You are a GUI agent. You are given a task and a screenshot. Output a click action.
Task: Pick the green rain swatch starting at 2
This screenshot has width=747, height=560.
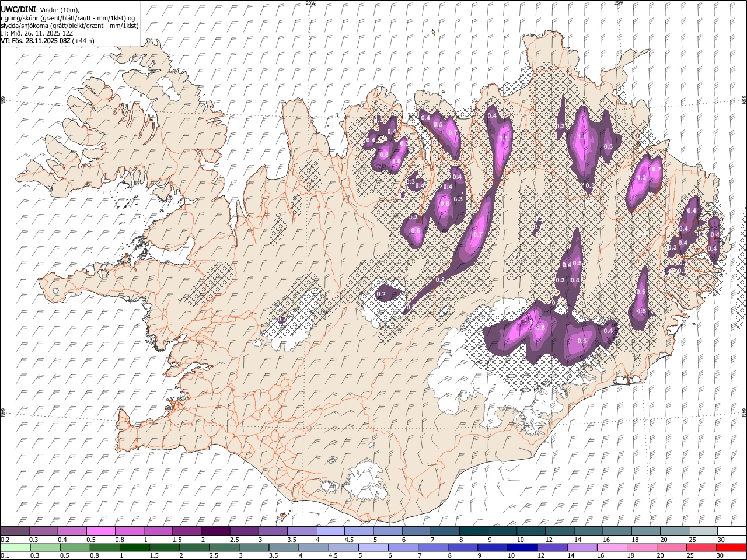194,547
